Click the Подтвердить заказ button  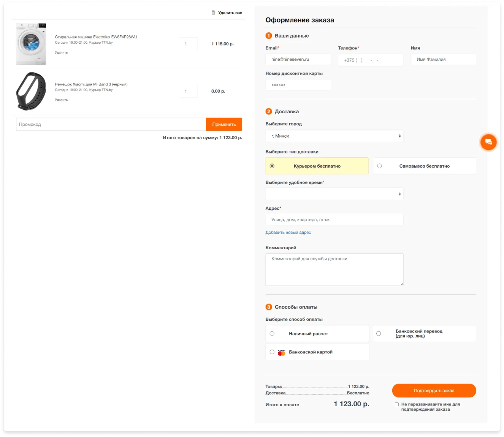coord(434,391)
